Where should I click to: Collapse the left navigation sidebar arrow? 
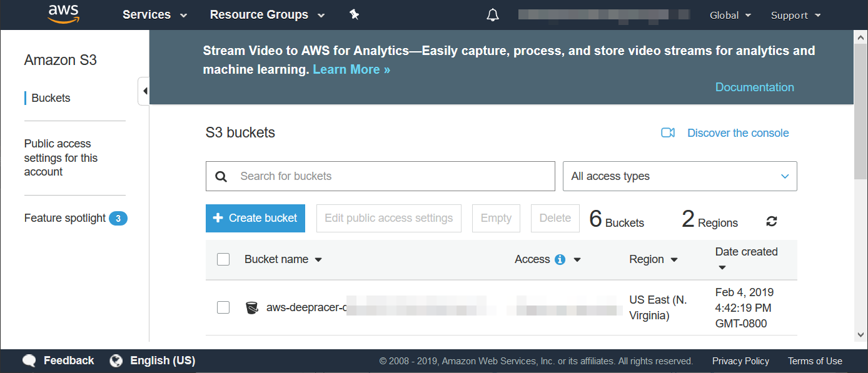(144, 91)
